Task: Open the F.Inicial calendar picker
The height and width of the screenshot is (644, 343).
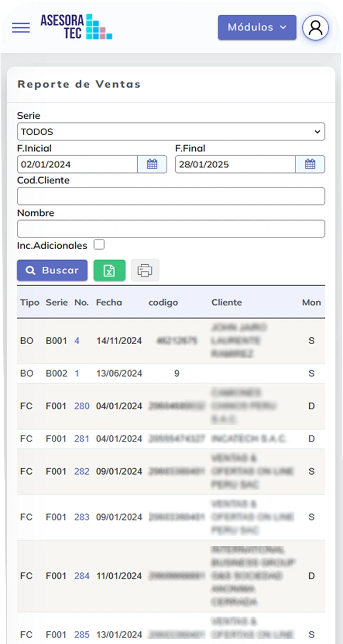Action: 152,164
